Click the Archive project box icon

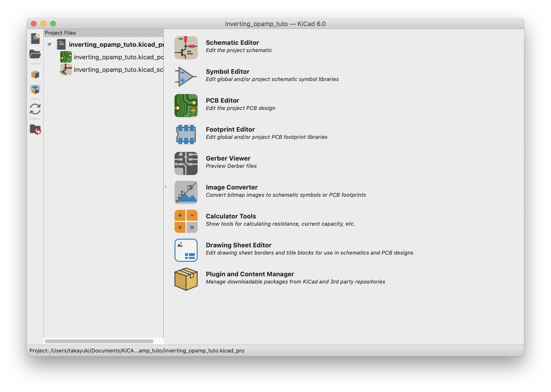point(35,74)
